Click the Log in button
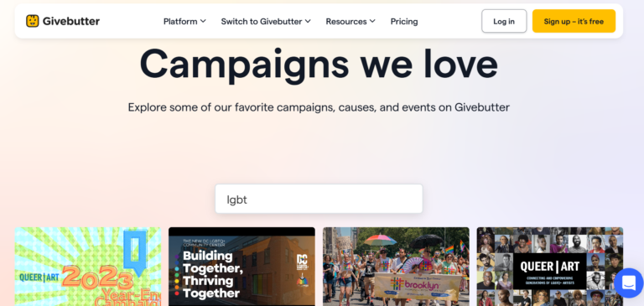644x306 pixels. pos(504,21)
